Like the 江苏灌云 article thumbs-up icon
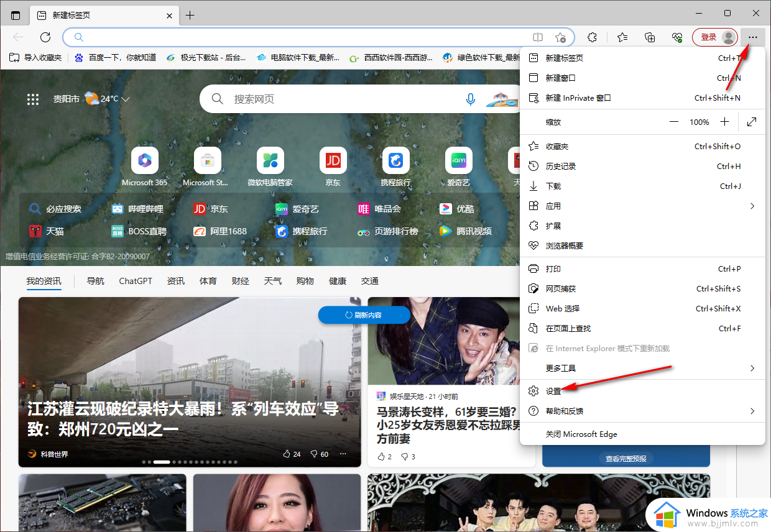The image size is (771, 532). [x=287, y=454]
